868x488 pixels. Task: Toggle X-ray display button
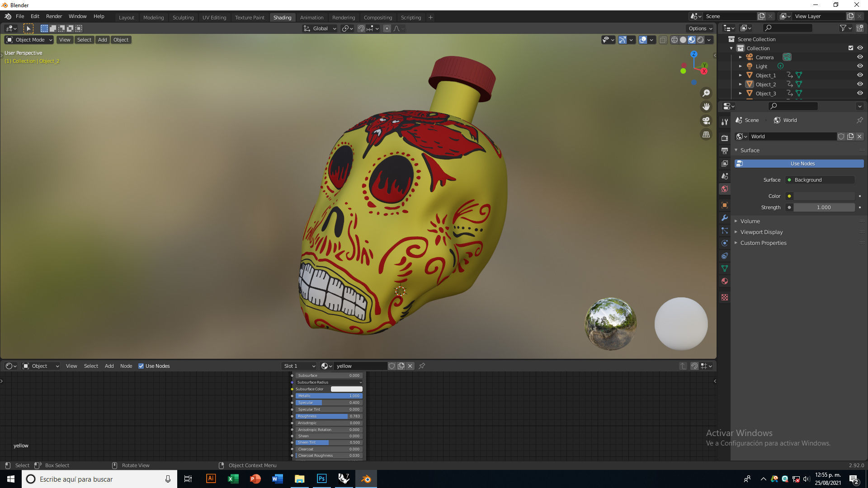coord(663,40)
